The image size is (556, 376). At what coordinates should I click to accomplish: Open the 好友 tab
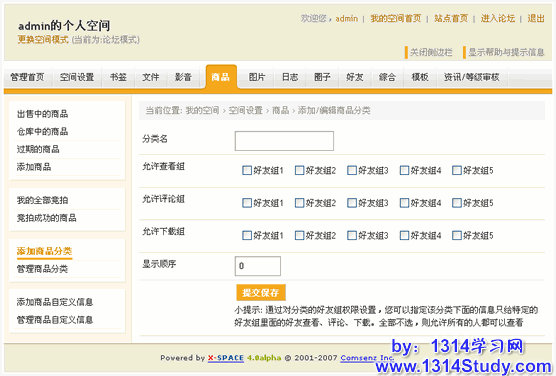point(355,77)
